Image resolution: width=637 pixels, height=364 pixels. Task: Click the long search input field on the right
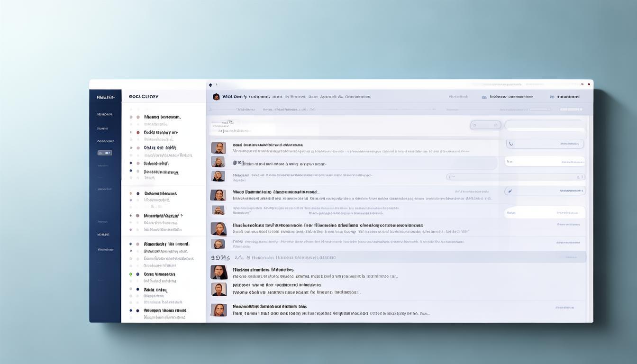pos(516,177)
